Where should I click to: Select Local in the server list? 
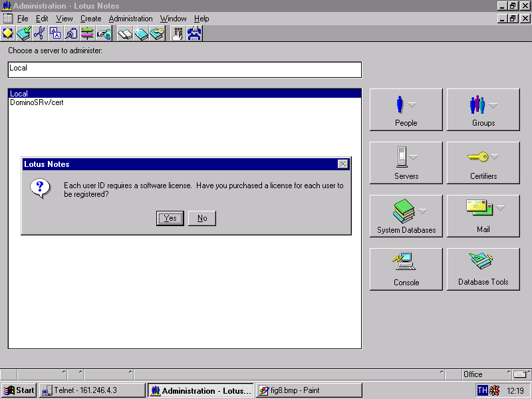coord(185,94)
